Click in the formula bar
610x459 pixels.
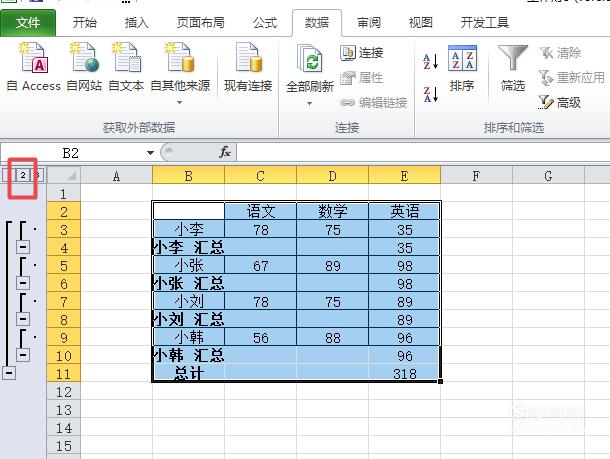(x=423, y=152)
